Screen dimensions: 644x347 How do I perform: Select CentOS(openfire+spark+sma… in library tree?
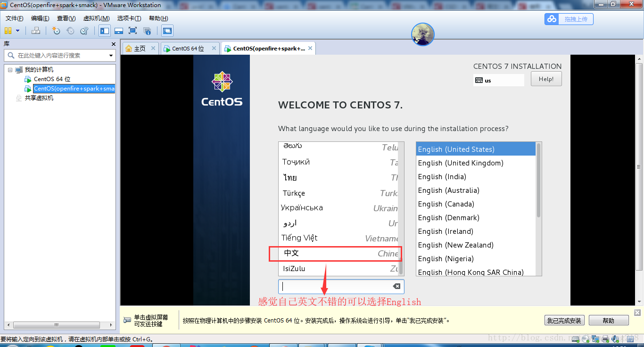coord(74,89)
